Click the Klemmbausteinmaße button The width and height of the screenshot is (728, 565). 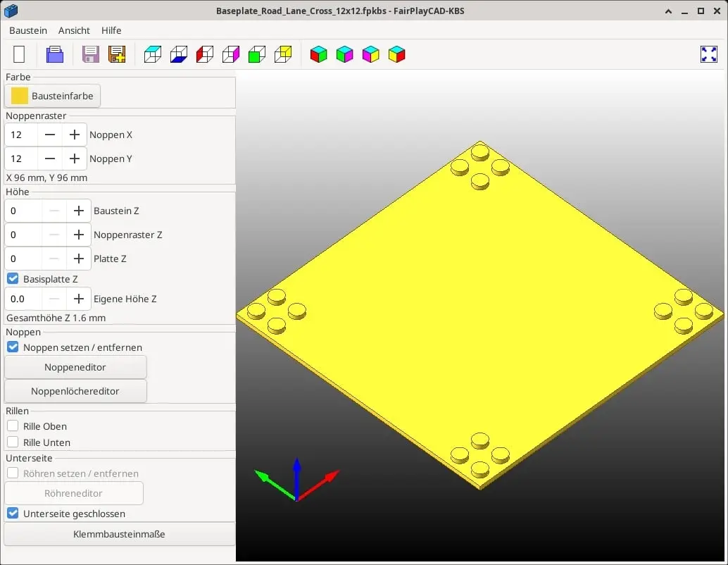119,534
